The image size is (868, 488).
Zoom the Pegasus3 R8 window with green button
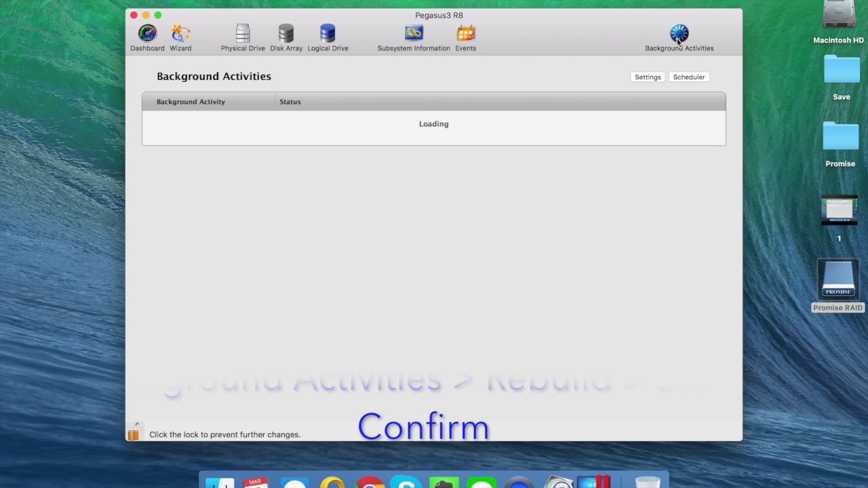pos(158,15)
